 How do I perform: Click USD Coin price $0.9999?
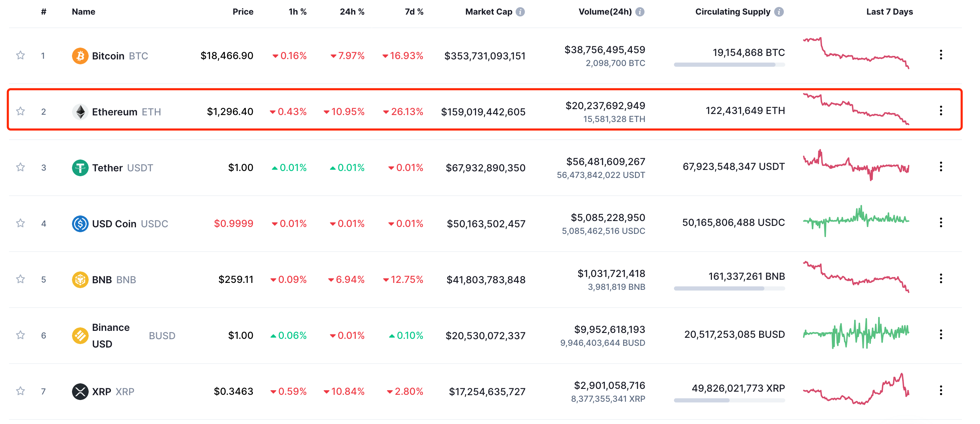coord(233,223)
